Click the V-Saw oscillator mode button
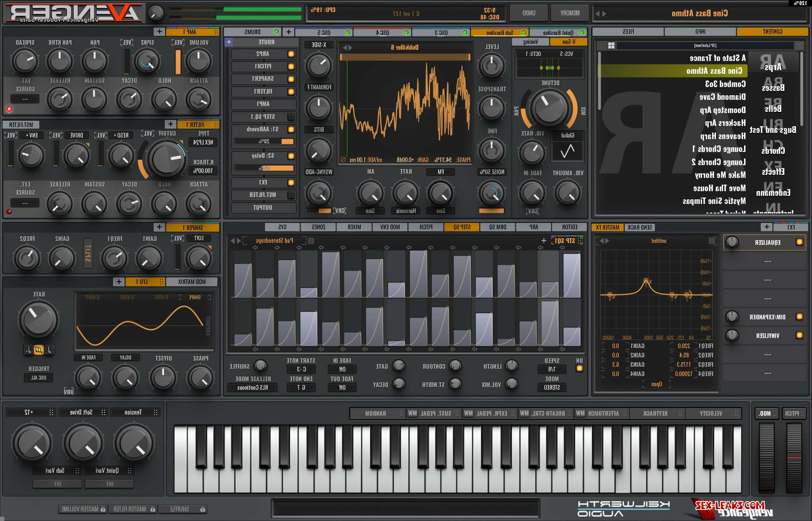The height and width of the screenshot is (521, 812). 569,42
